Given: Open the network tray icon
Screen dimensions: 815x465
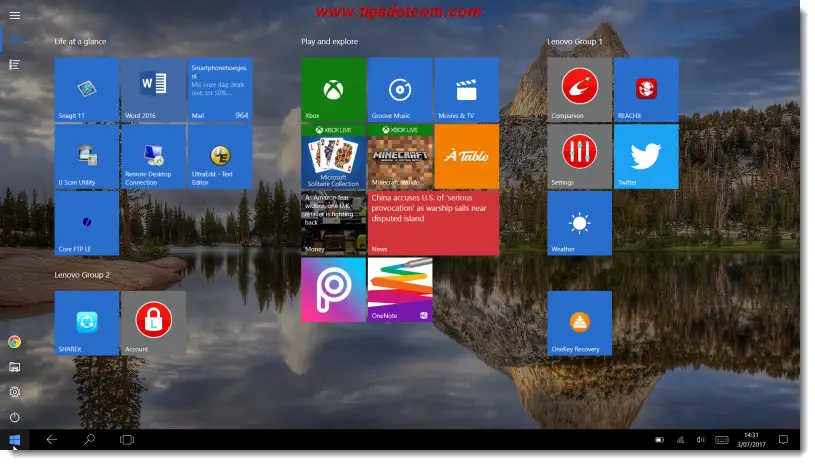Looking at the screenshot, I should (680, 440).
